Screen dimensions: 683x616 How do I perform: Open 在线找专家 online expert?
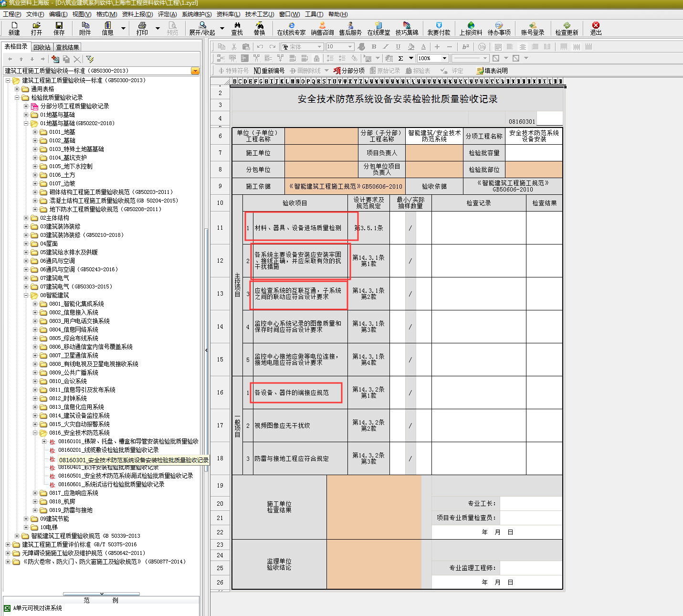click(x=291, y=28)
